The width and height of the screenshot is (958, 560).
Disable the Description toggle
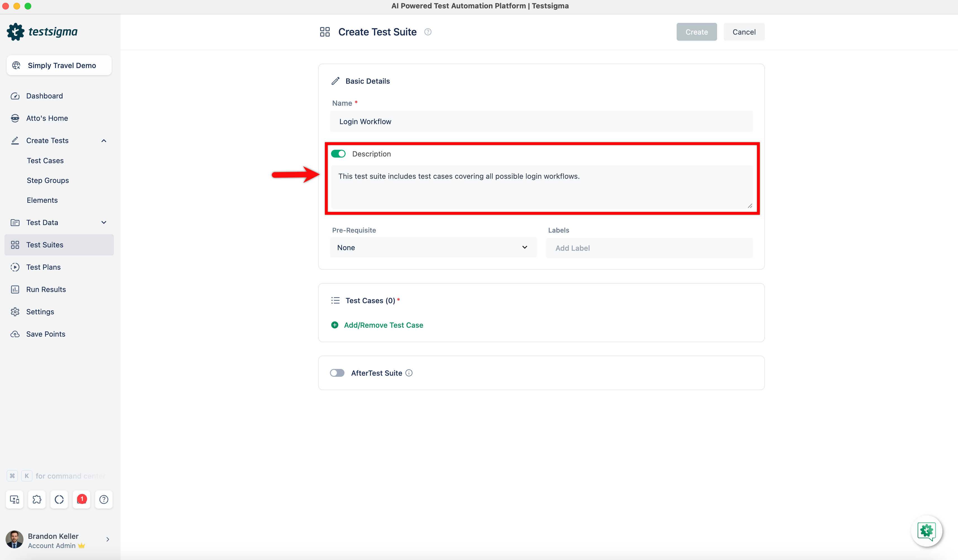coord(338,154)
